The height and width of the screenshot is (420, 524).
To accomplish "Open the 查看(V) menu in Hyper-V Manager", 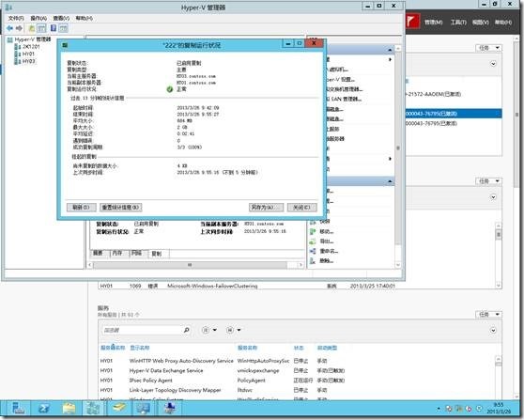I will (x=61, y=18).
